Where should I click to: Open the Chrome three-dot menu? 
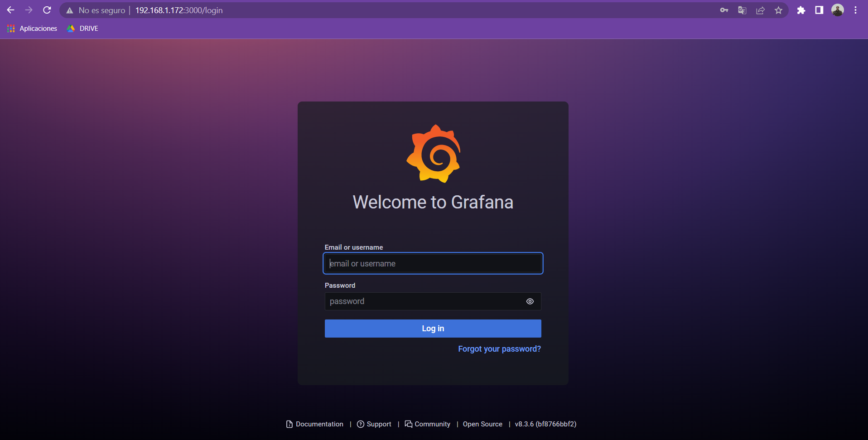855,10
